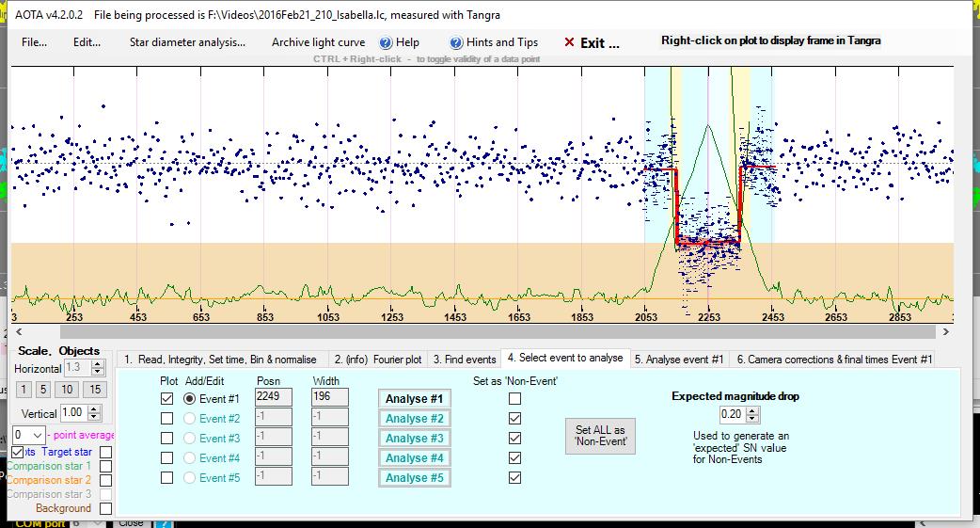The width and height of the screenshot is (980, 528).
Task: Toggle Plot checkbox for Event #4
Action: 166,458
